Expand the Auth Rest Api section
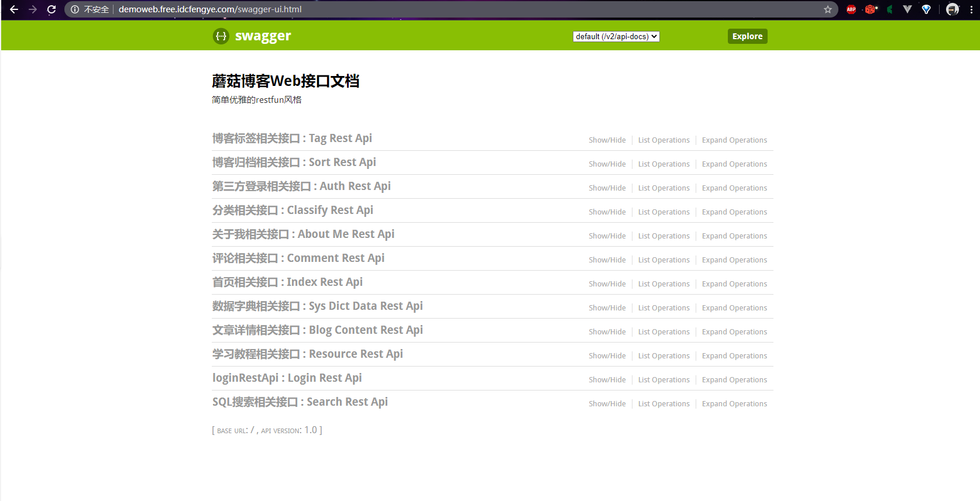Screen dimensions: 980x501 click(301, 186)
